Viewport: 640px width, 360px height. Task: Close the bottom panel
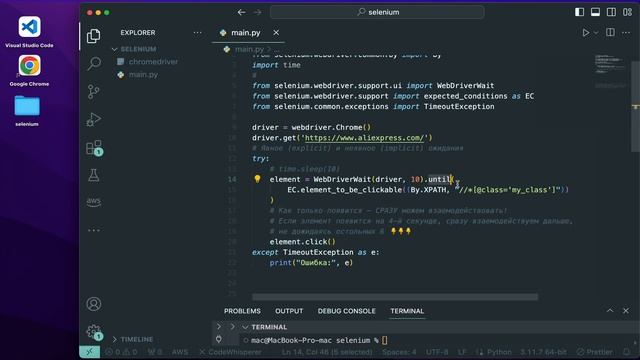coord(626,311)
